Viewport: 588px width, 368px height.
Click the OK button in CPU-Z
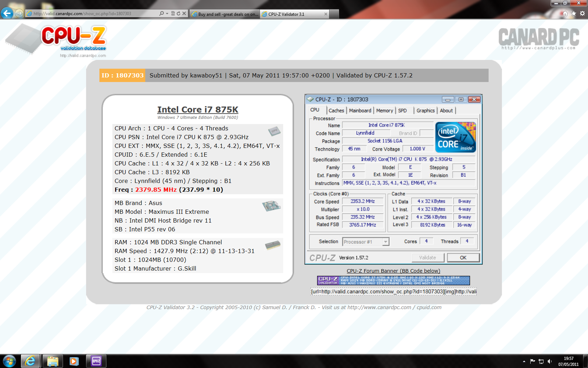(x=463, y=258)
